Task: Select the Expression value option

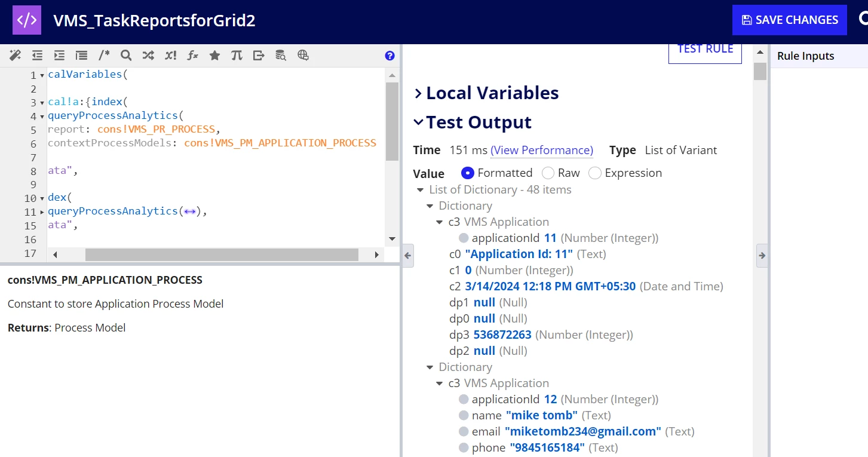Action: (594, 173)
